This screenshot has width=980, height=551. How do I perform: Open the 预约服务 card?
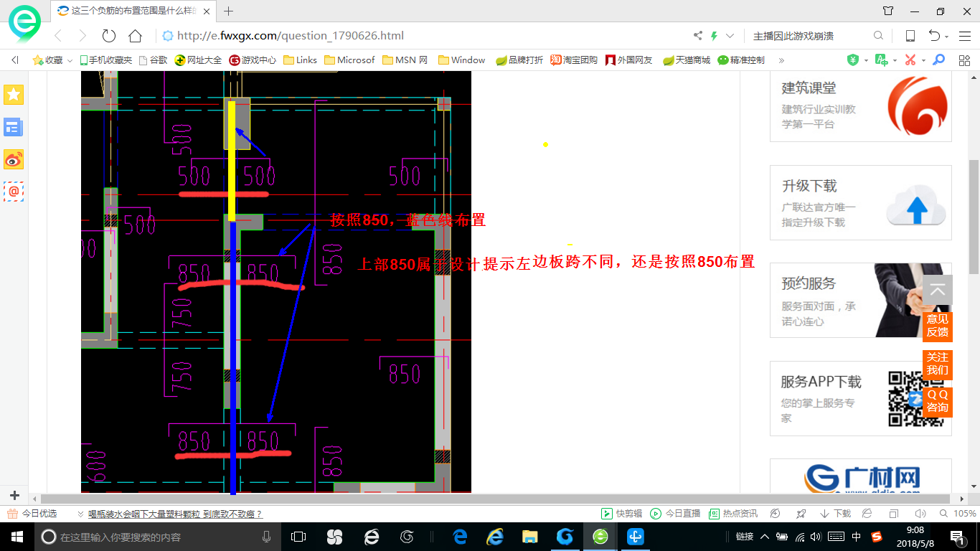click(861, 300)
